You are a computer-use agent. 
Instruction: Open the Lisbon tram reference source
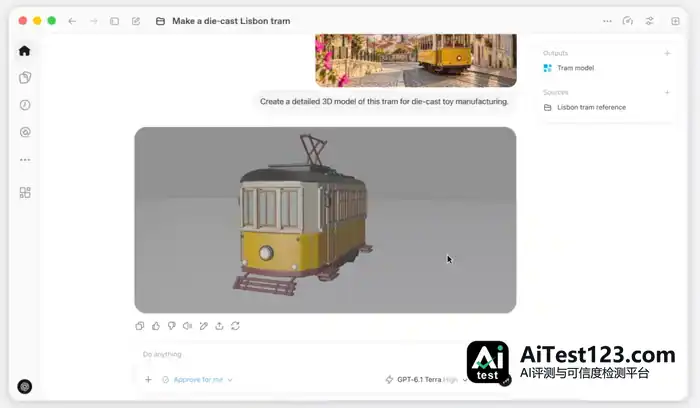click(585, 107)
